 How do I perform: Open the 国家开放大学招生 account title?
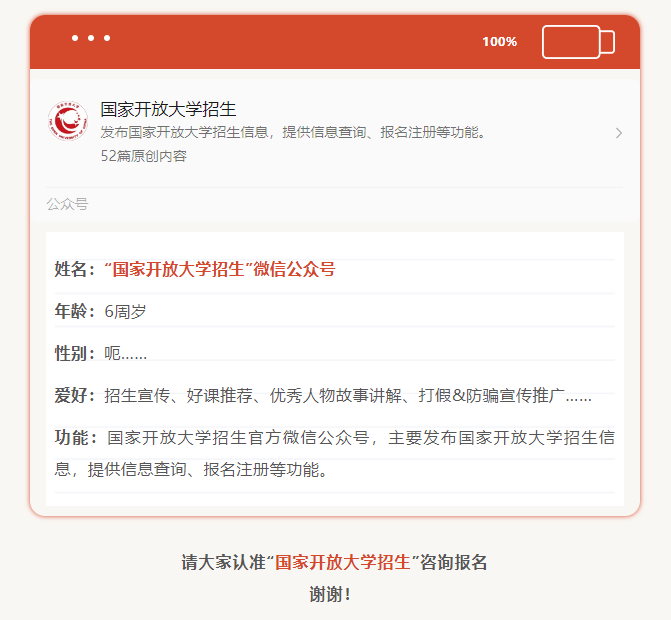click(168, 110)
